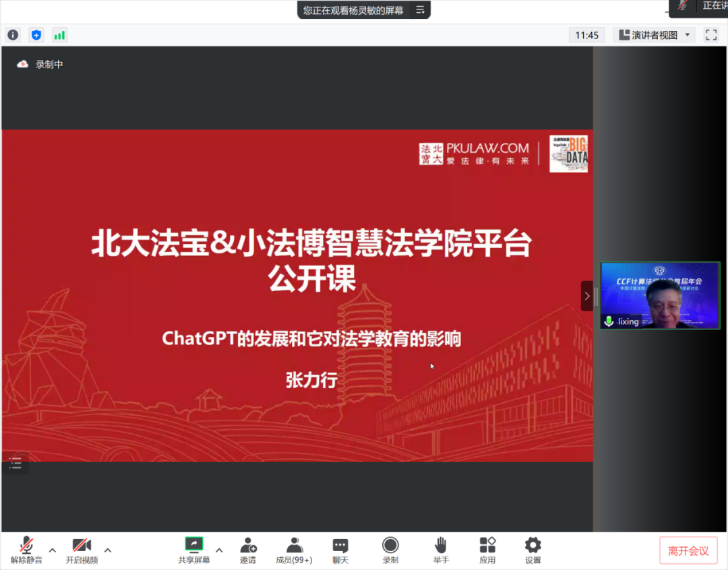The image size is (728, 570).
Task: Expand audio options arrow next to 解除静音
Action: tap(53, 550)
